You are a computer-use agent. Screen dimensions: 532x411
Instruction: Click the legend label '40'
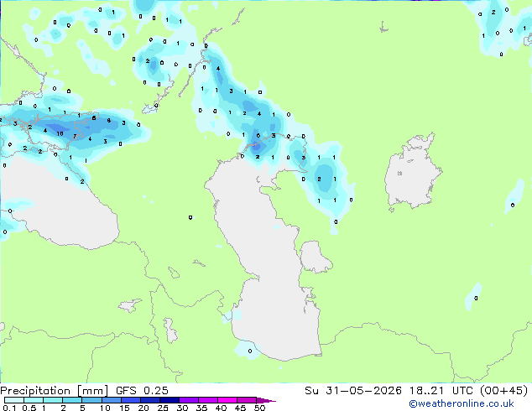pos(221,408)
